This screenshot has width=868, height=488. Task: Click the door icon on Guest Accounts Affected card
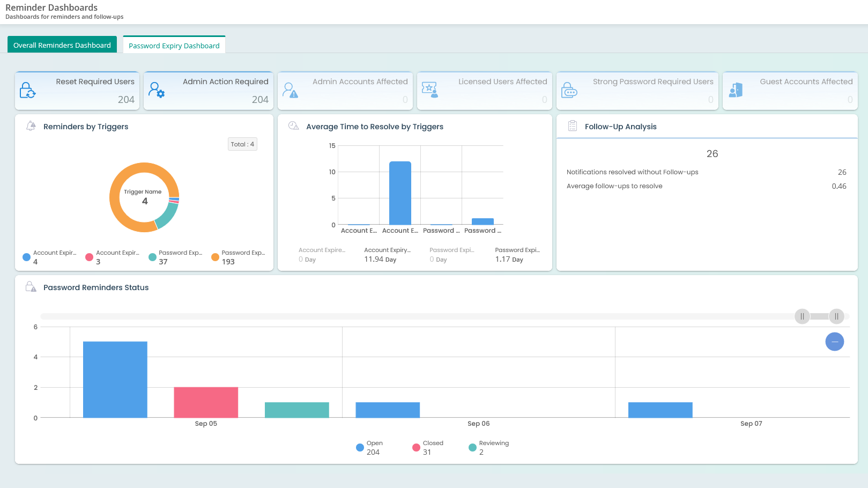coord(736,90)
